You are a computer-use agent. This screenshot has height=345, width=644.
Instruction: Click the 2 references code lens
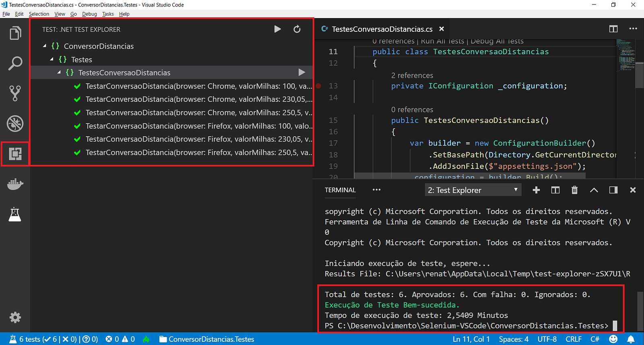tap(412, 75)
